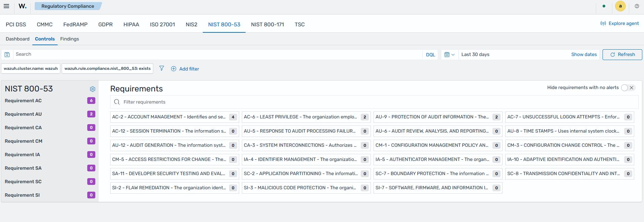Switch to the HIPAA tab
This screenshot has width=644, height=222.
[x=131, y=24]
